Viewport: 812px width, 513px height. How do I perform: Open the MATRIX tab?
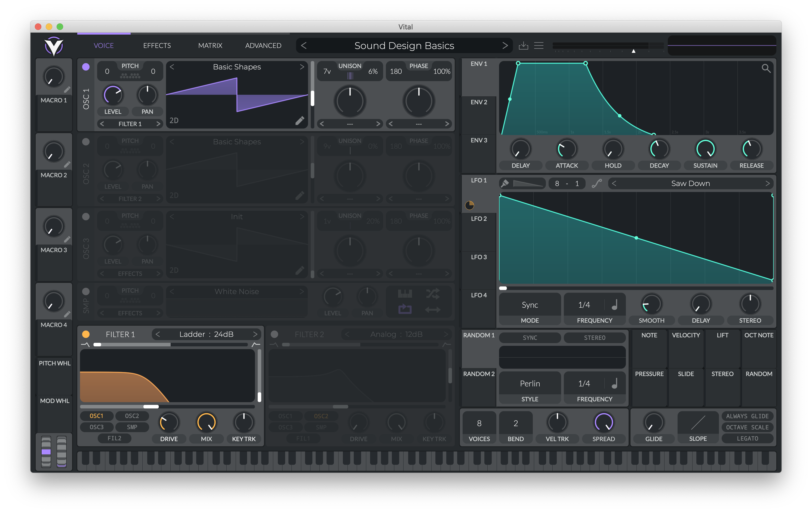(x=210, y=45)
